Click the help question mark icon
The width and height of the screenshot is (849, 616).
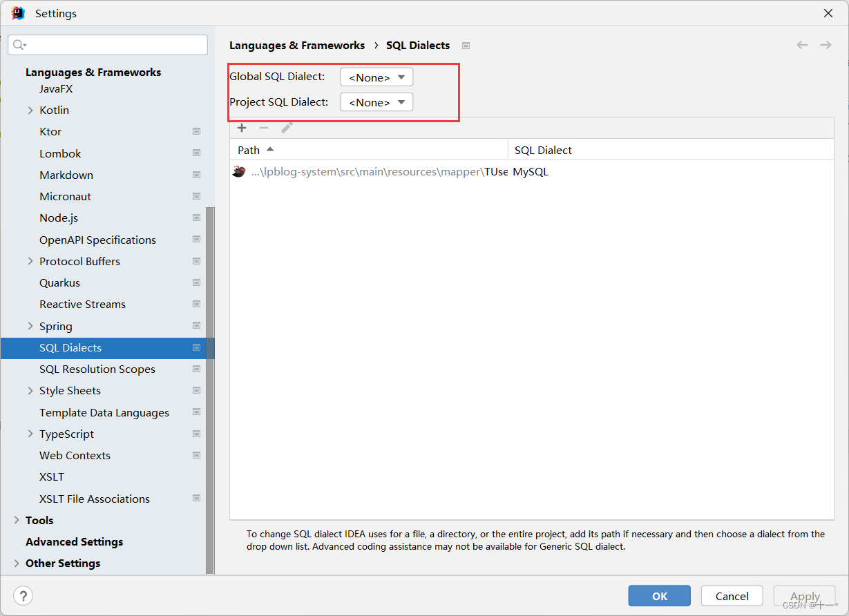click(23, 596)
